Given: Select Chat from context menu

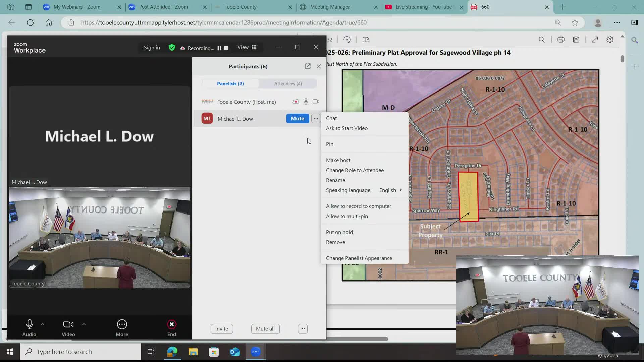Looking at the screenshot, I should (x=365, y=118).
